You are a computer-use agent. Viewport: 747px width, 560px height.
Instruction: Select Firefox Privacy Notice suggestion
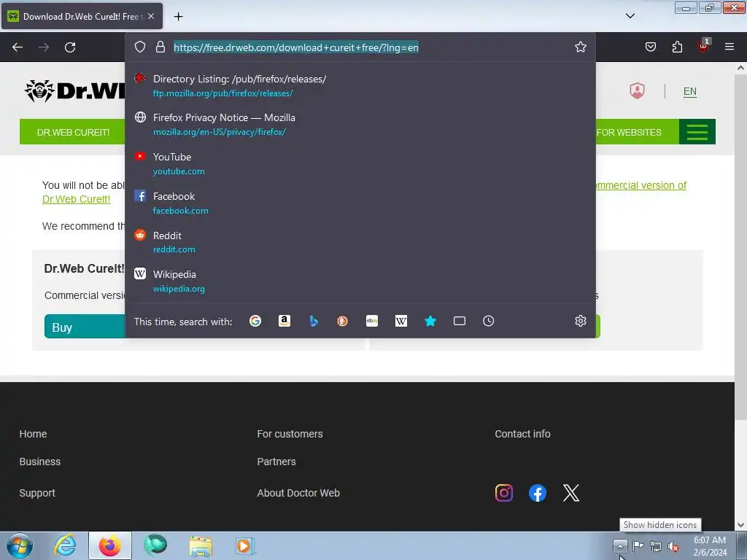pos(360,125)
